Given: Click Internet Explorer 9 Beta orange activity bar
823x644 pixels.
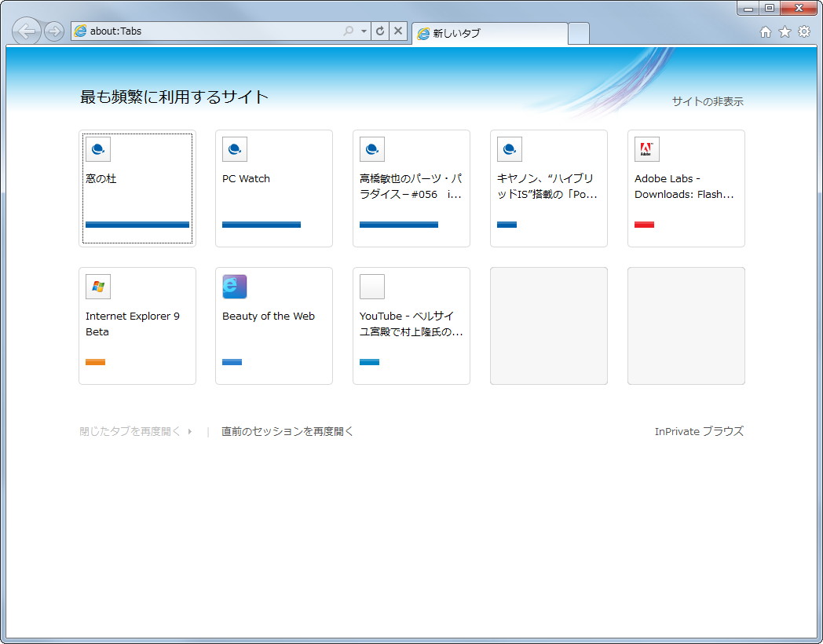Looking at the screenshot, I should tap(96, 362).
